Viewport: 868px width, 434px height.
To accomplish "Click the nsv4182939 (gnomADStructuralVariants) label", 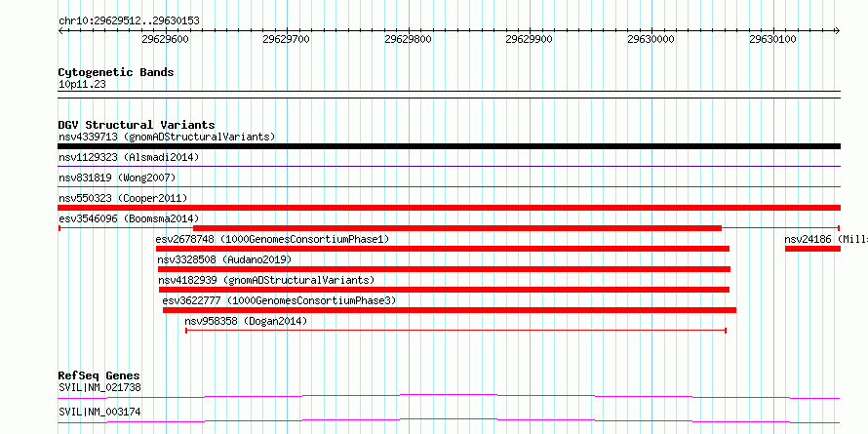I will pyautogui.click(x=267, y=280).
